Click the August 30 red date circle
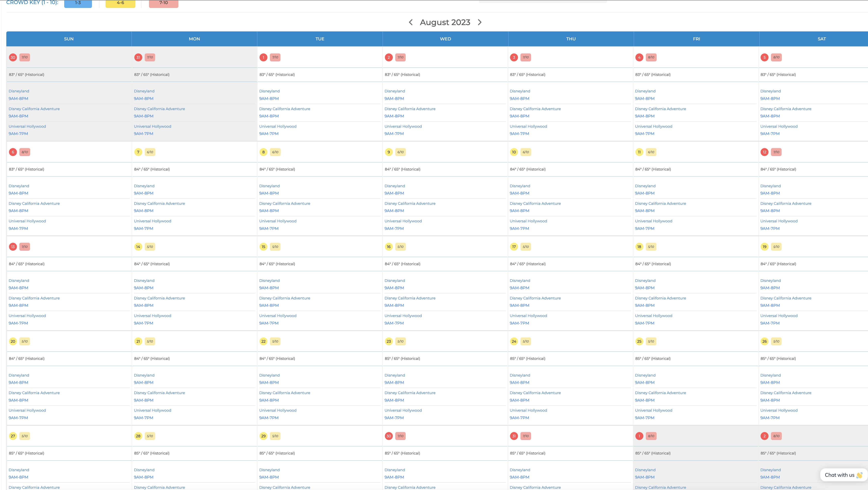 coord(389,436)
